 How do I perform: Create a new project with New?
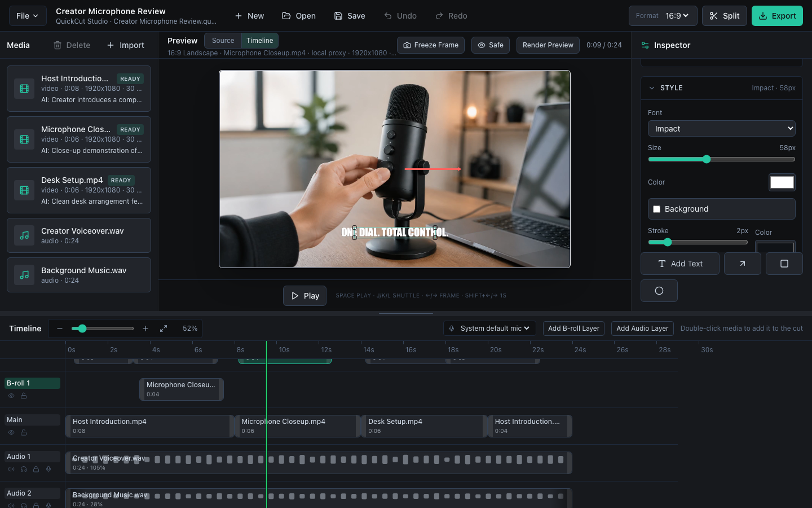pyautogui.click(x=249, y=16)
